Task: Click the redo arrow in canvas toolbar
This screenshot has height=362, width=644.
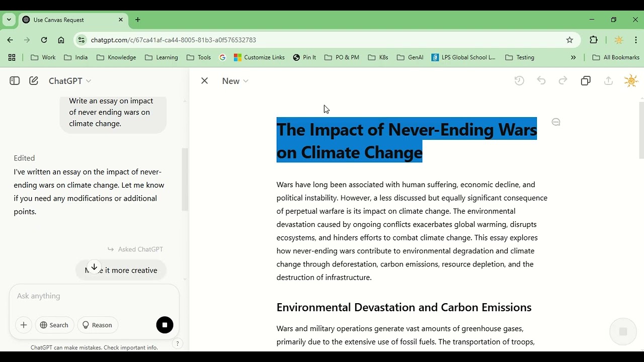Action: [563, 80]
